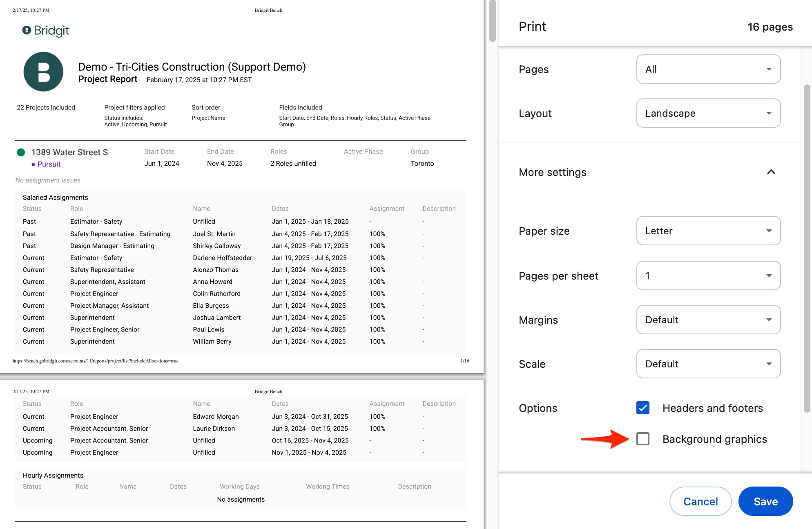Open the Layout dropdown showing Landscape
Viewport: 812px width, 529px height.
click(708, 113)
